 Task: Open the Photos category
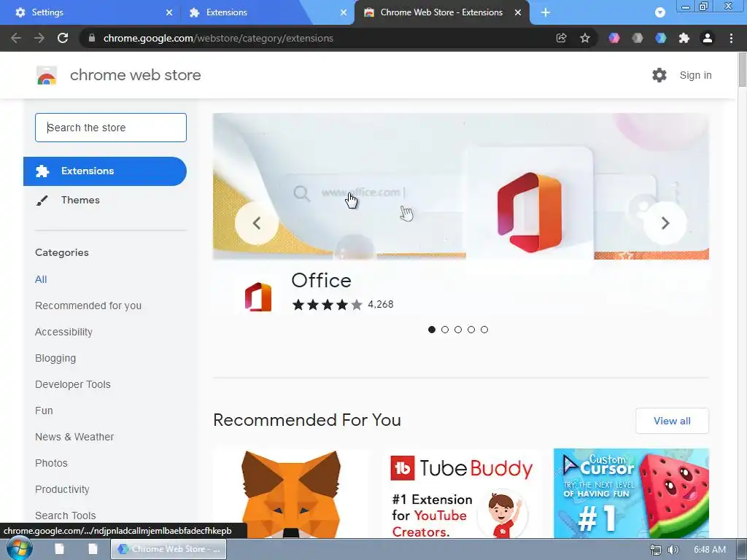(52, 463)
